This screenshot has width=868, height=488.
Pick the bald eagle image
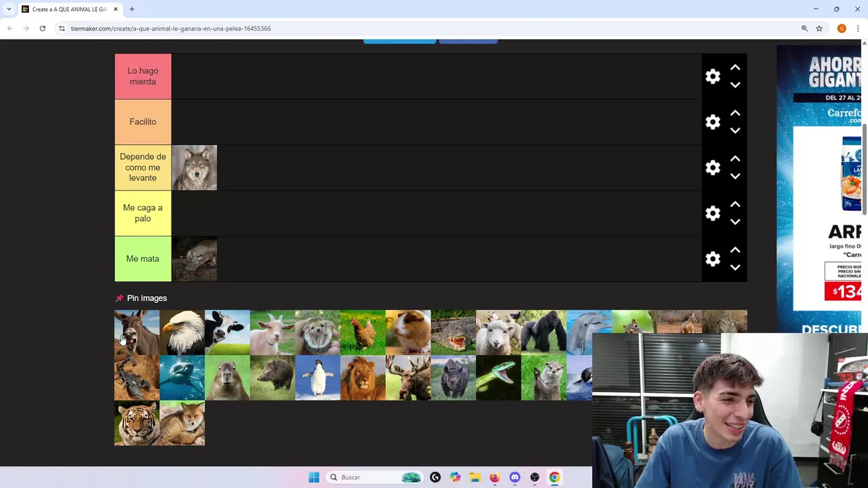182,333
